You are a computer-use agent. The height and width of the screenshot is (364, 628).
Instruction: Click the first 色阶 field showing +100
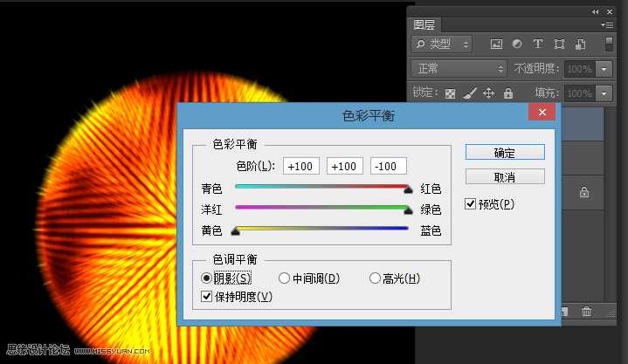[301, 166]
